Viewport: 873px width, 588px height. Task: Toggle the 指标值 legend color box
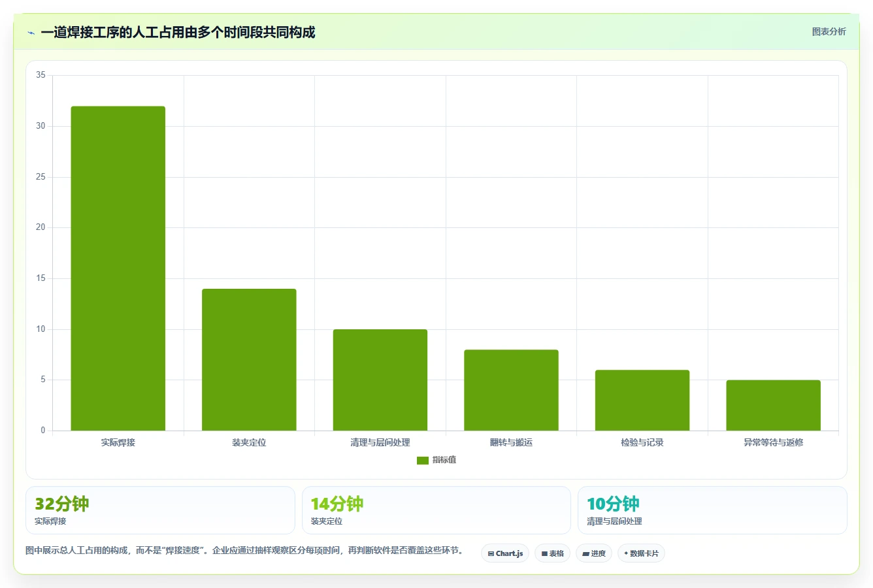click(422, 460)
